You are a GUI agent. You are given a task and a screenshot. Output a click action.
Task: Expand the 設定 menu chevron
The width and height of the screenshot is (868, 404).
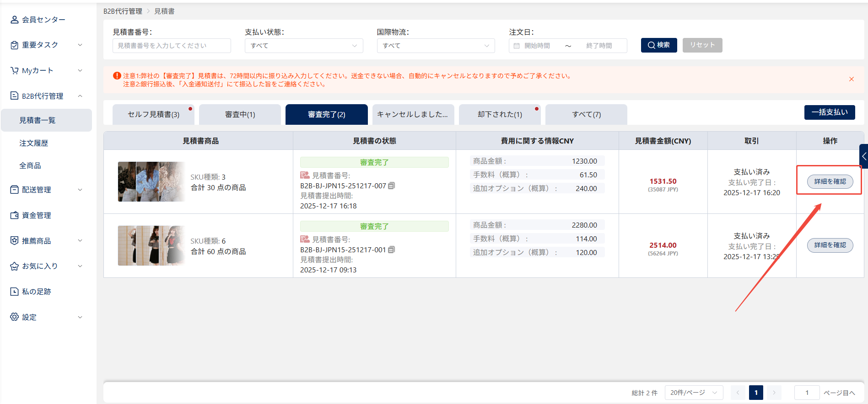[80, 317]
